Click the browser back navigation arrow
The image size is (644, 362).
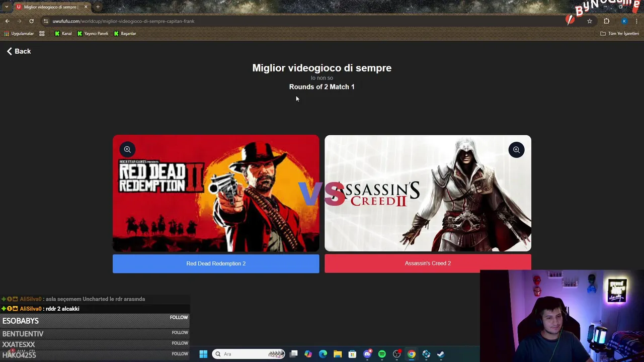coord(7,21)
